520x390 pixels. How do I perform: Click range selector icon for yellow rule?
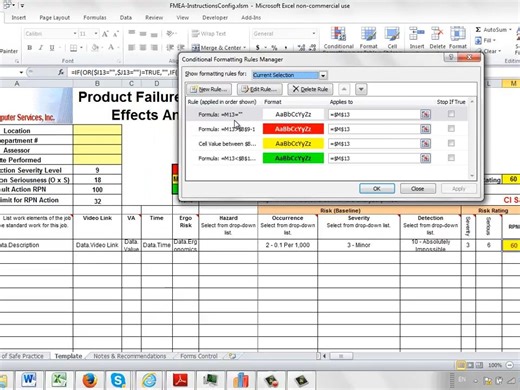point(425,144)
